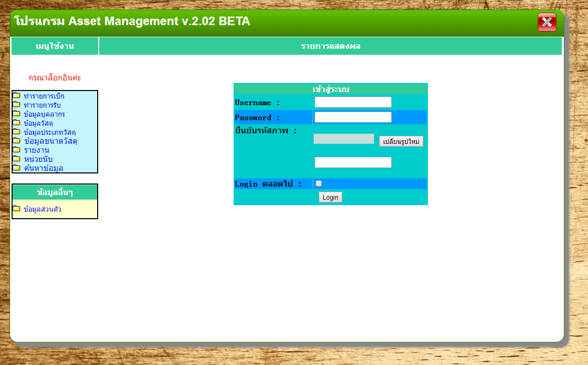Click folder icon beside ค้นหาข้อมูล
Viewport: 588px width, 365px height.
pos(17,167)
